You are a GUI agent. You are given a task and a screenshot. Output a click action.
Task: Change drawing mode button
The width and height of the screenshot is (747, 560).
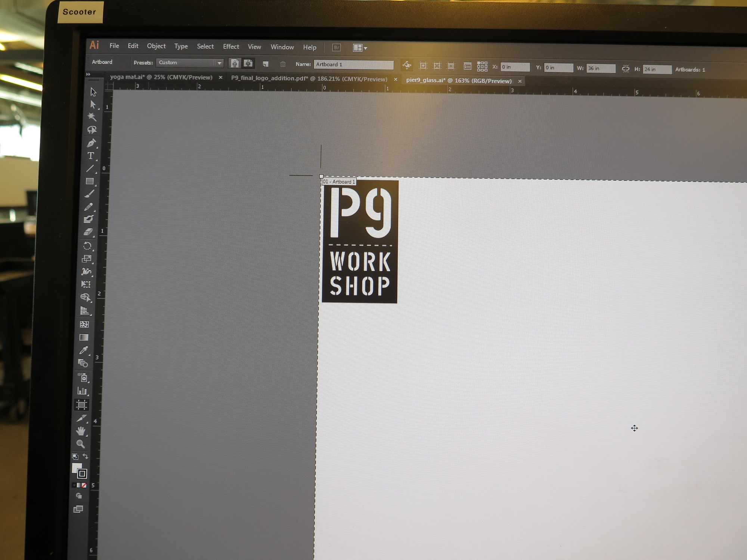(x=79, y=496)
